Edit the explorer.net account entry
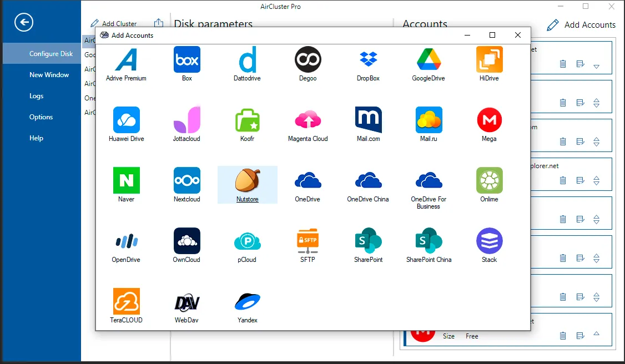The width and height of the screenshot is (625, 364). tap(581, 180)
